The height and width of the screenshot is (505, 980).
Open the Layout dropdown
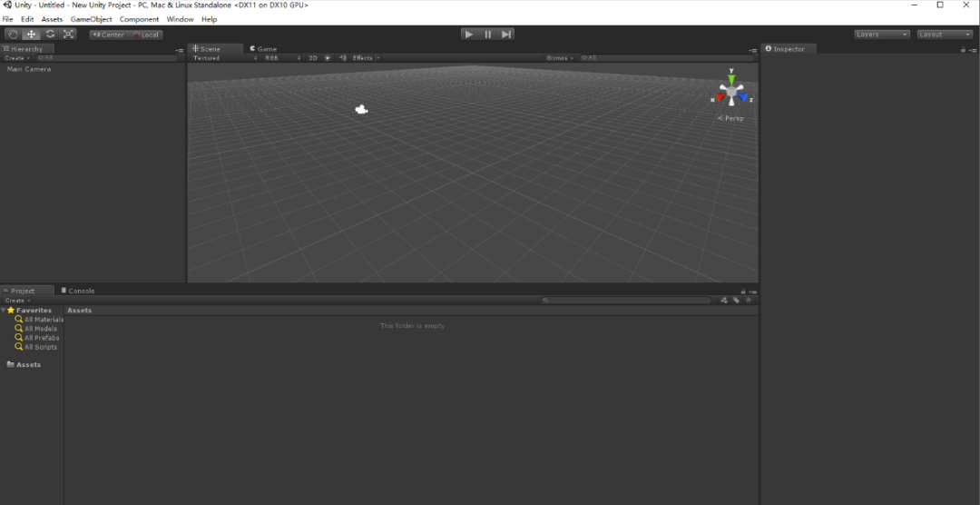[945, 35]
